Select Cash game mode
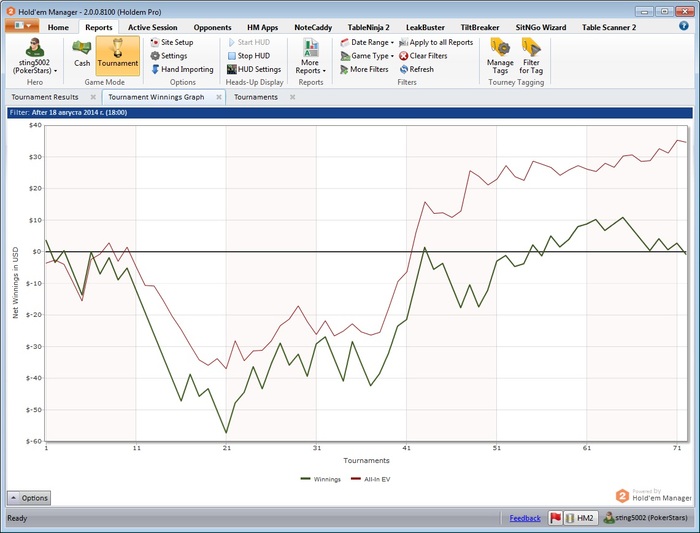This screenshot has height=533, width=700. (x=82, y=54)
